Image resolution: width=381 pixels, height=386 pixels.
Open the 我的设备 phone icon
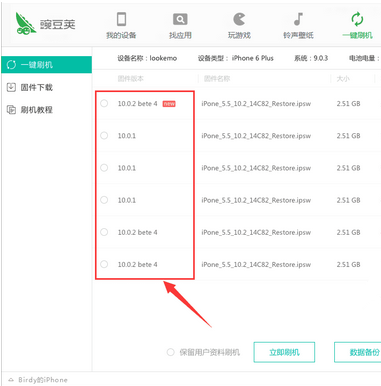click(x=122, y=19)
